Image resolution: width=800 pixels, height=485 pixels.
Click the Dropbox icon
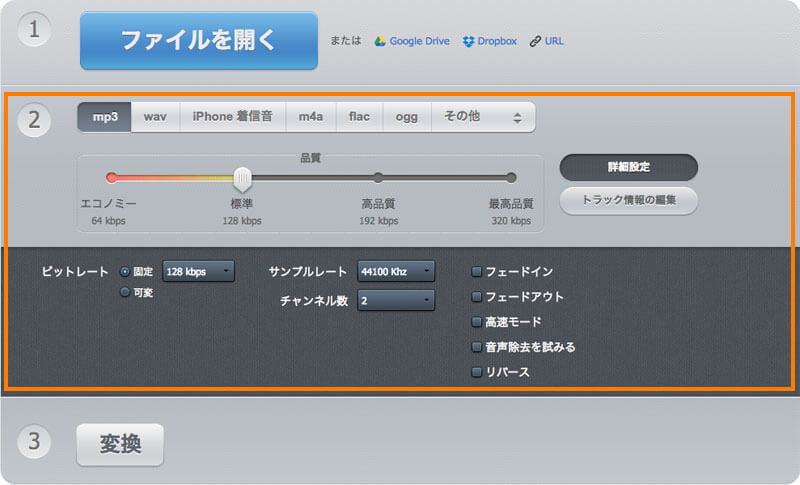[469, 42]
